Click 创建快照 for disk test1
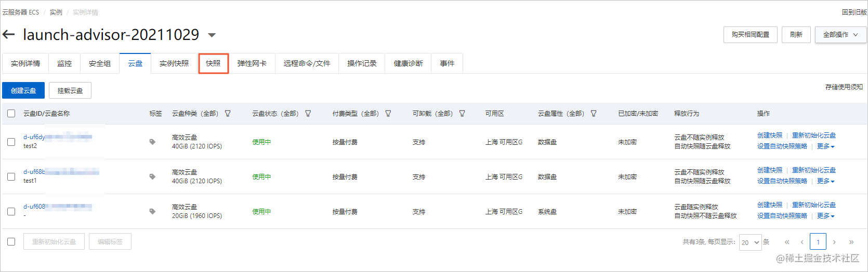 [770, 170]
